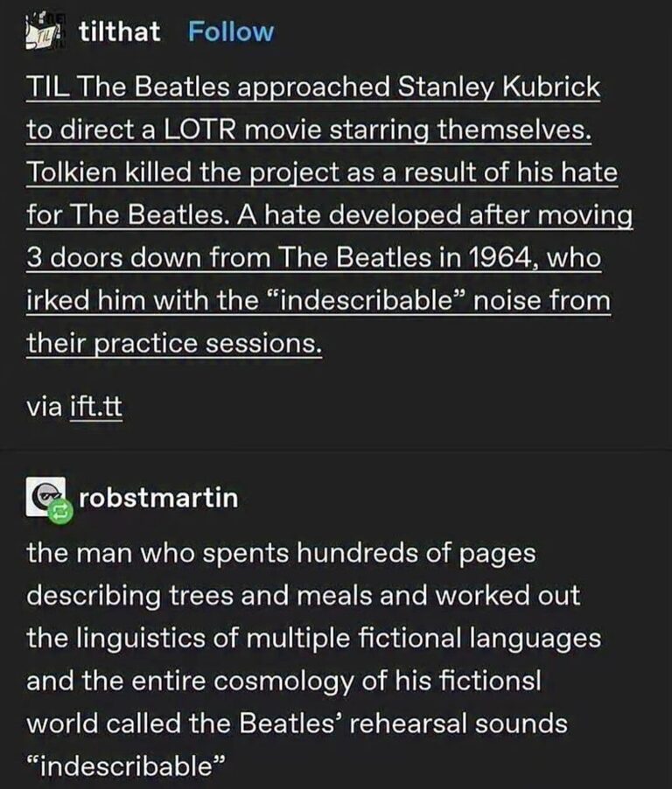This screenshot has width=672, height=789.
Task: Click linked line "to direct a LOTR movie"
Action: pos(309,129)
